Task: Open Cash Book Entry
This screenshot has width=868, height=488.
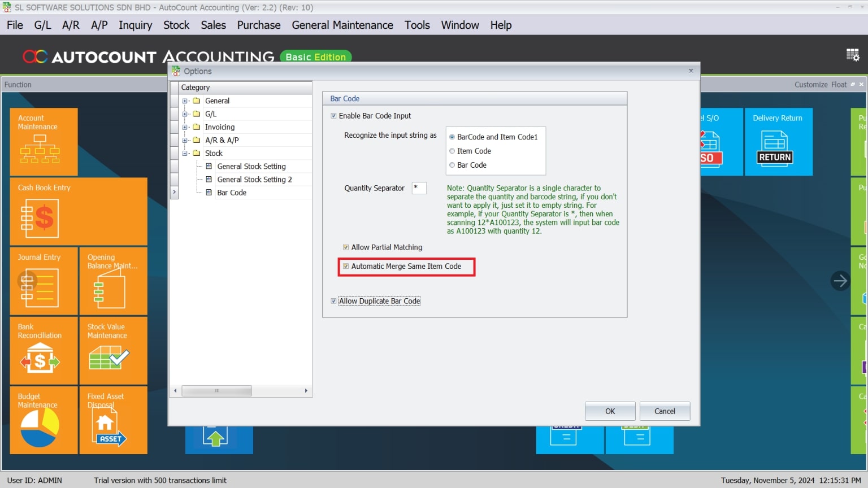Action: [78, 212]
